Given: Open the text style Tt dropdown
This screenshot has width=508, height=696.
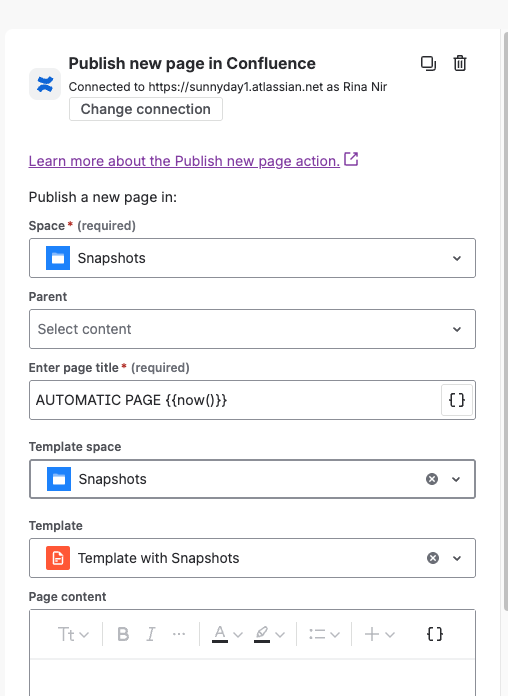Looking at the screenshot, I should [73, 634].
